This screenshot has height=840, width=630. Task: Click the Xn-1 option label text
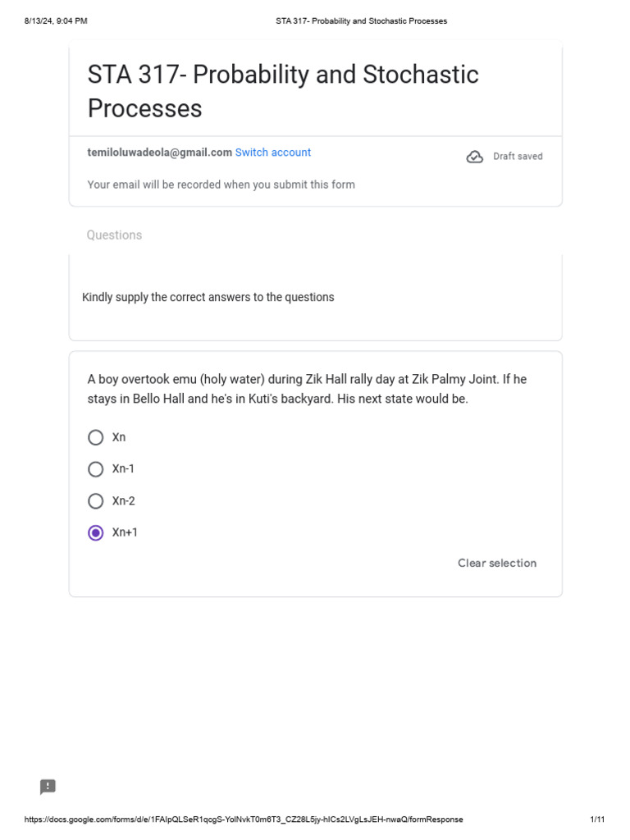click(124, 468)
